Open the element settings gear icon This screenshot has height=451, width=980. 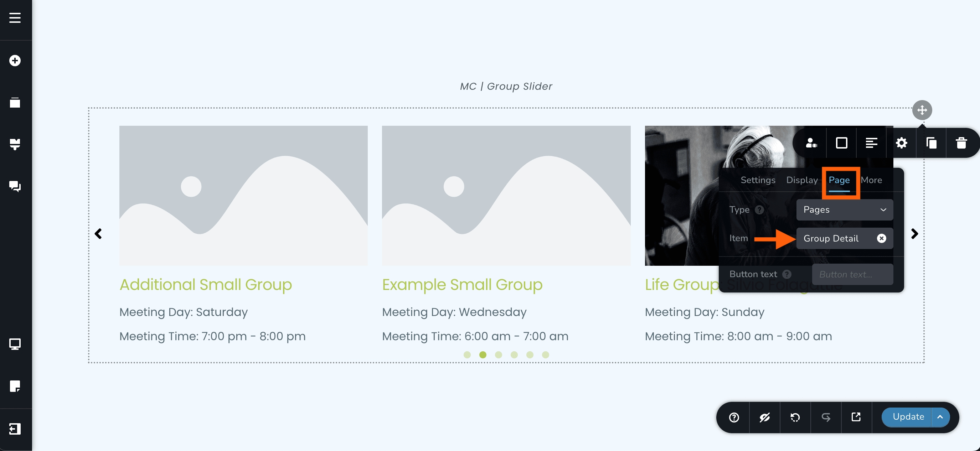[901, 143]
